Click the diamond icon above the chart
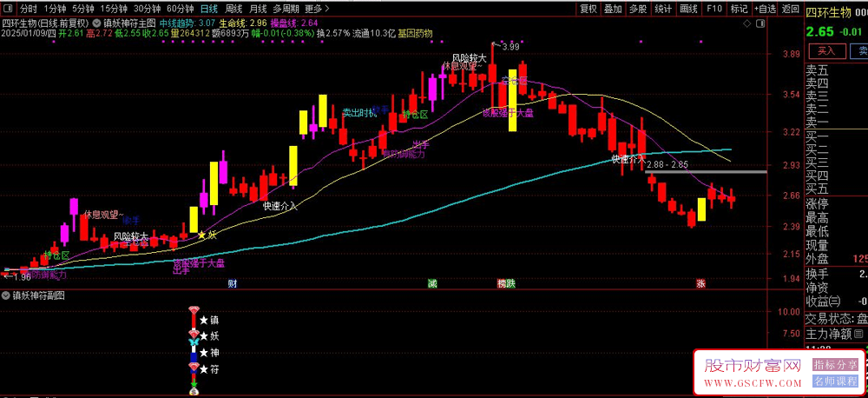The image size is (868, 398). (746, 23)
